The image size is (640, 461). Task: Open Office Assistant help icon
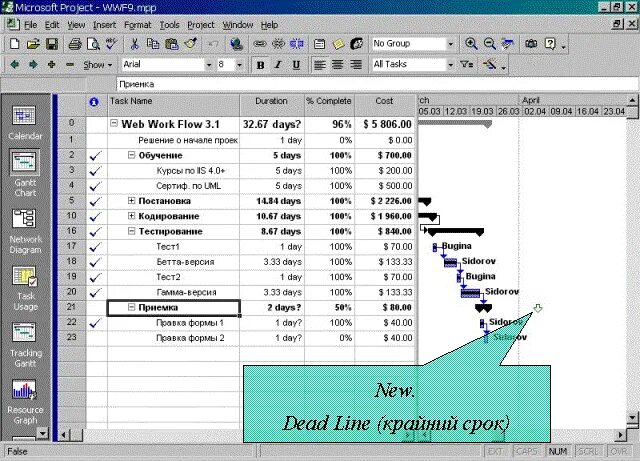(x=550, y=44)
